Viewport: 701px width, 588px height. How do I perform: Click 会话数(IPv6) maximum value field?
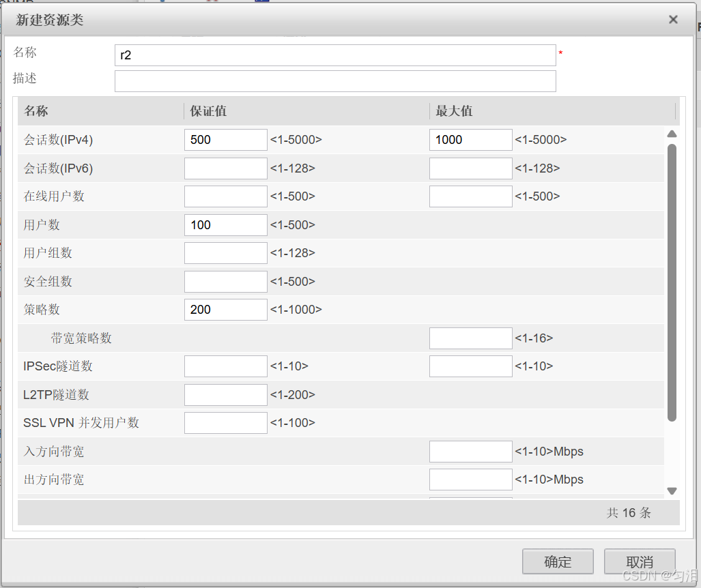[471, 168]
